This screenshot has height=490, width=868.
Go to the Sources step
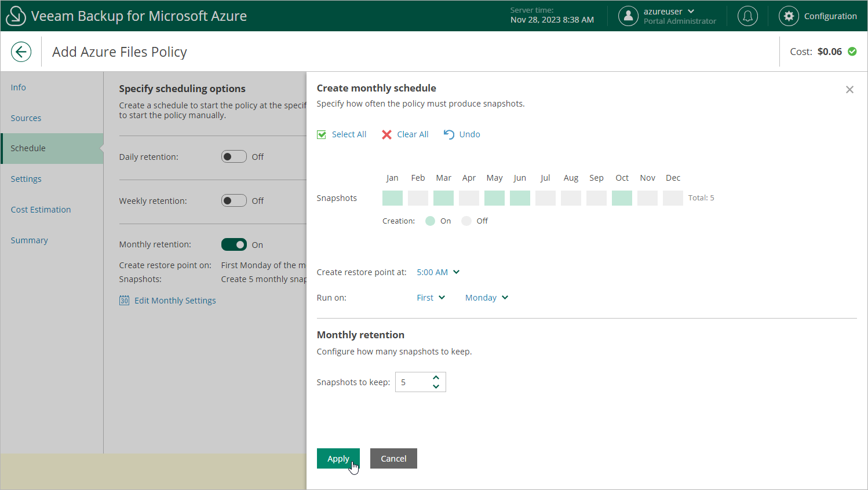(x=26, y=118)
